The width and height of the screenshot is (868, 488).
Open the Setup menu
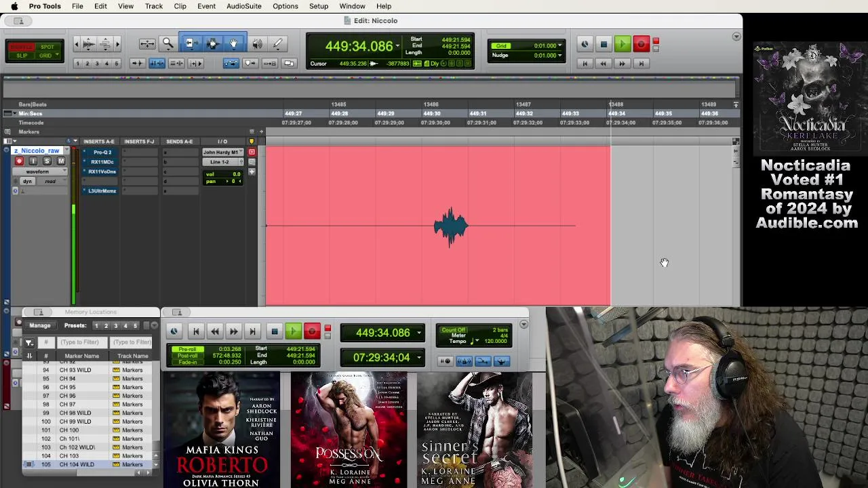(x=319, y=6)
